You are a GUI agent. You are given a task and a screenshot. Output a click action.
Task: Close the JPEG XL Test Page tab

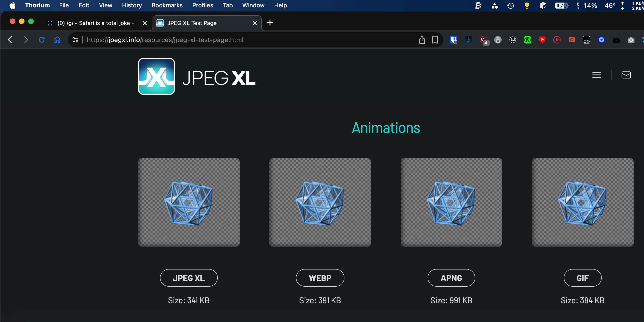(x=255, y=23)
